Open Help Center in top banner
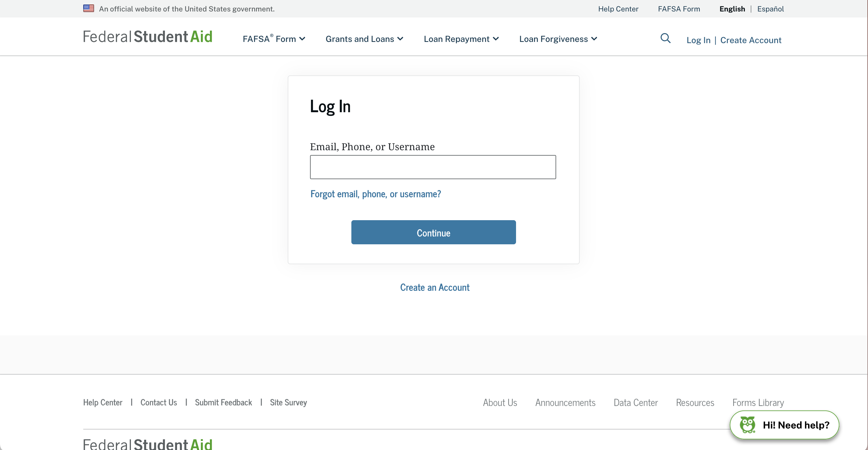Screen dimensions: 868x450 click(x=618, y=9)
